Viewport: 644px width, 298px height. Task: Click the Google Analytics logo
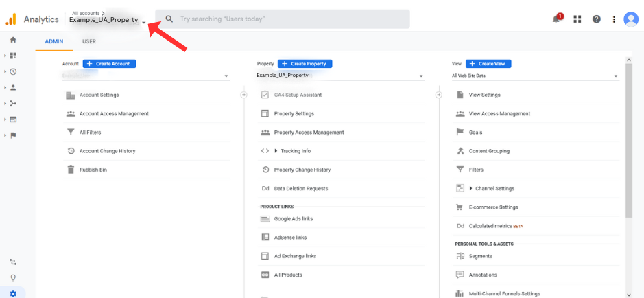point(11,19)
